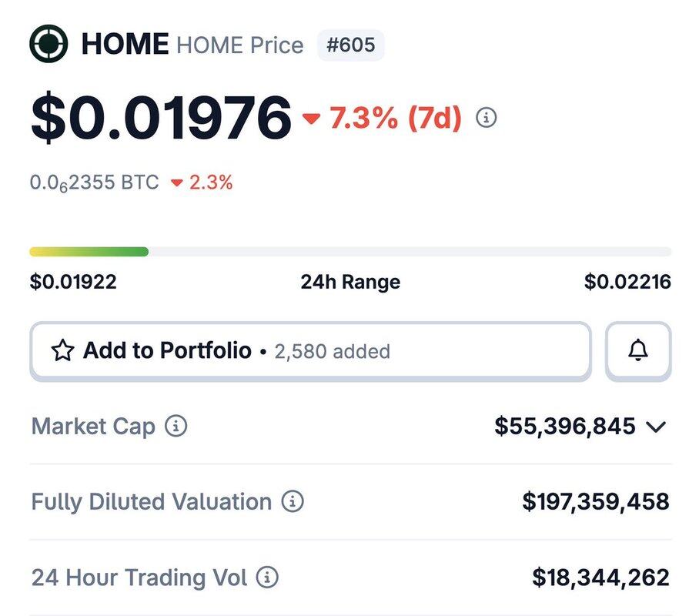Click the star icon in Add to Portfolio
Image resolution: width=699 pixels, height=616 pixels.
[x=62, y=351]
